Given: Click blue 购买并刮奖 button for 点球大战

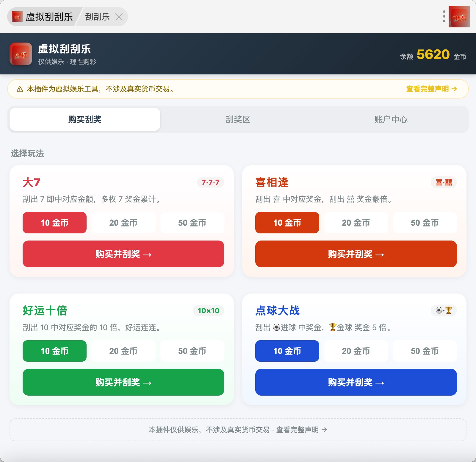Looking at the screenshot, I should [356, 382].
